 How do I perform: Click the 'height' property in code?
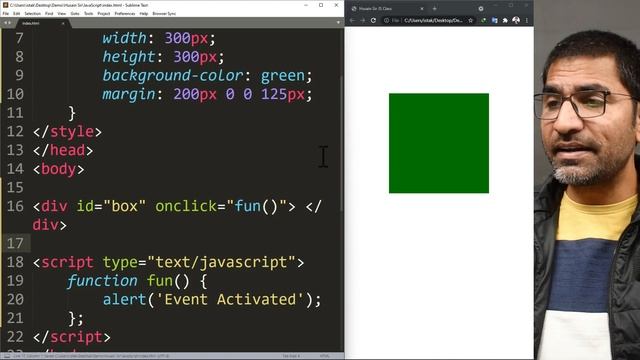129,57
